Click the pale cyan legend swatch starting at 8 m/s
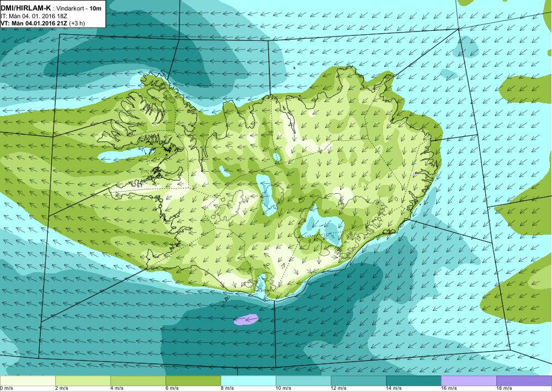Viewport: 552px width, 392px height. (x=248, y=381)
